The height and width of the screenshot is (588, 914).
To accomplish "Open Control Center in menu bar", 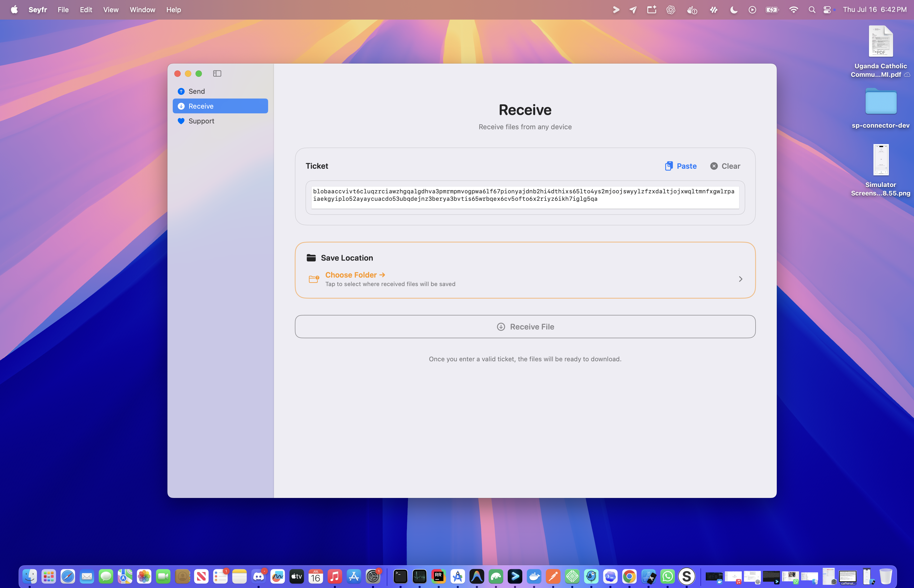I will point(827,10).
